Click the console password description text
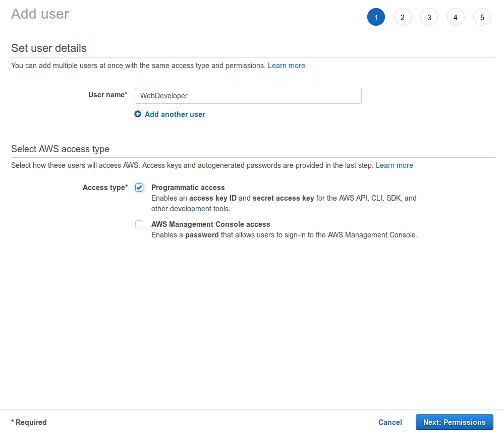The height and width of the screenshot is (433, 504). pos(285,235)
